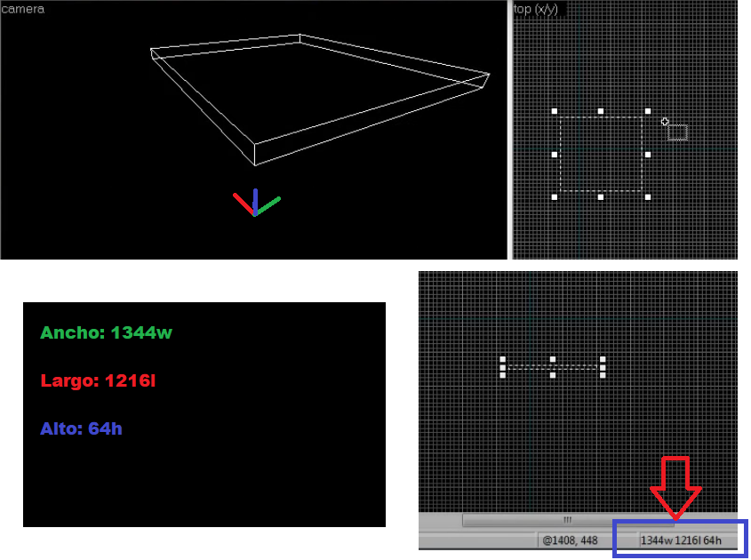Click the Ancho: 1344w green text label

106,333
